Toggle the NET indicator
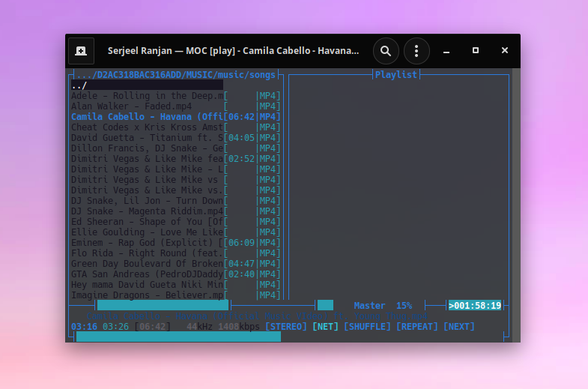Viewport: 588px width, 389px height. click(x=325, y=327)
